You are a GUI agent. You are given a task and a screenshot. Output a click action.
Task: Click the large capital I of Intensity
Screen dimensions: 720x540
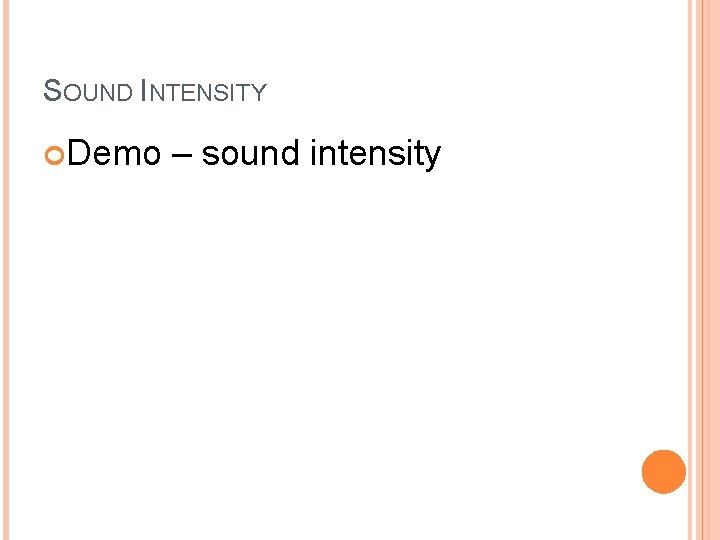click(143, 90)
